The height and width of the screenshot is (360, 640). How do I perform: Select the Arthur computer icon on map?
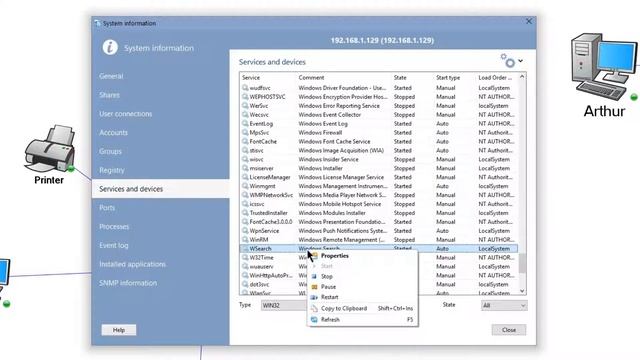tap(604, 66)
